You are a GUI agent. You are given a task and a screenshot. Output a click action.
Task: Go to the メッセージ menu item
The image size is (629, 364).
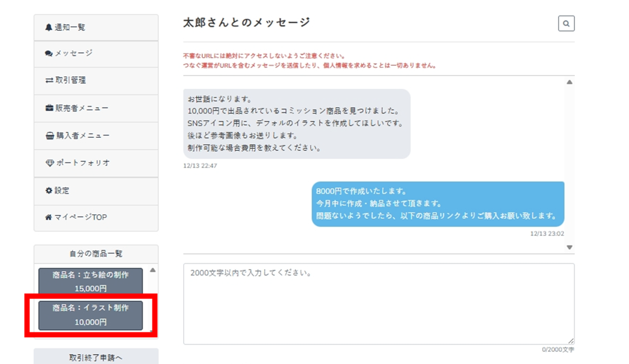point(96,54)
